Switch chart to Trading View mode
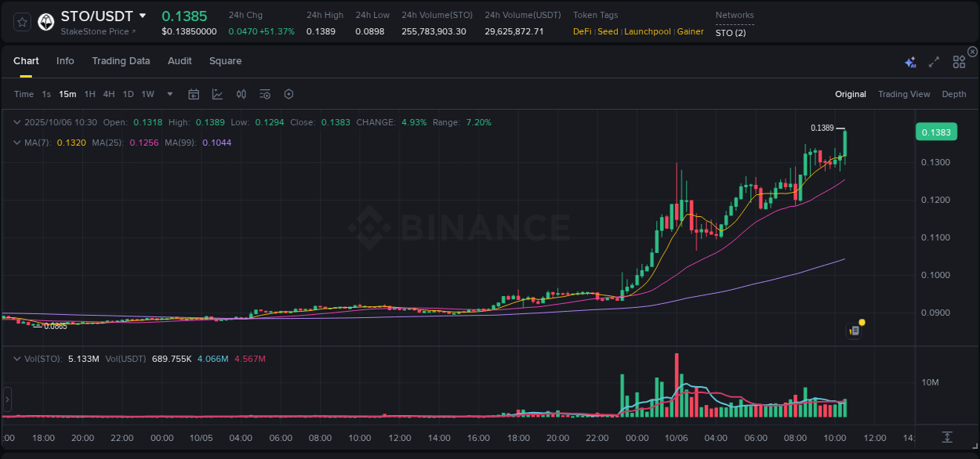This screenshot has height=459, width=980. tap(904, 94)
